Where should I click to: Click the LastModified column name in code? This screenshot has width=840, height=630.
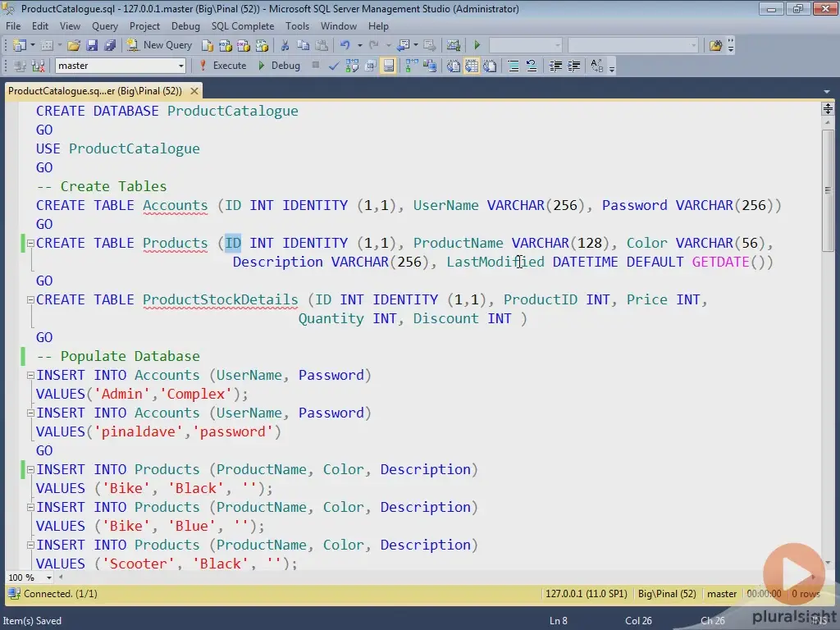click(495, 262)
